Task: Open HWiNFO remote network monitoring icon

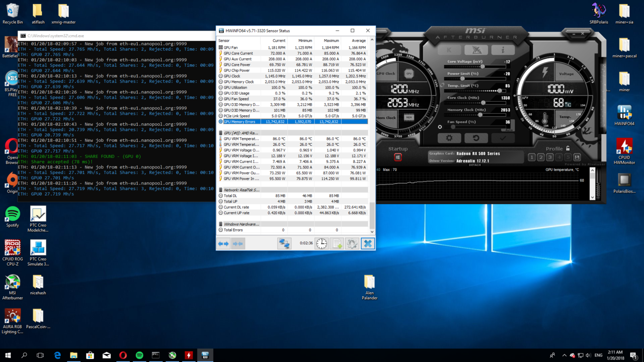Action: (284, 243)
